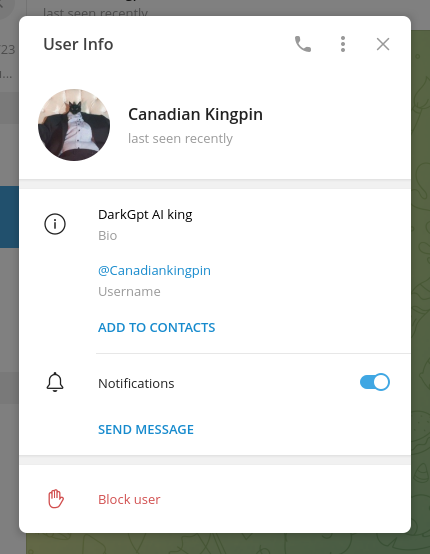The height and width of the screenshot is (554, 430).
Task: Click the red hand block icon
Action: coord(55,499)
